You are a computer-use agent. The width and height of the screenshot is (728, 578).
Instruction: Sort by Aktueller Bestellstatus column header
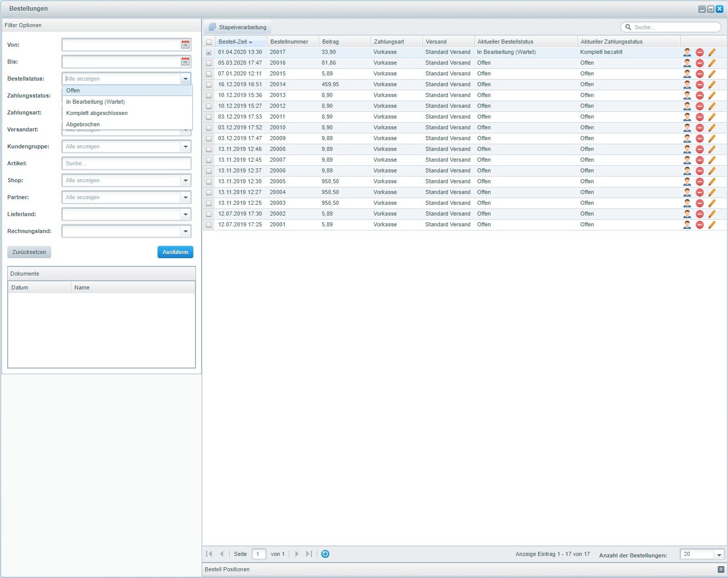point(526,42)
